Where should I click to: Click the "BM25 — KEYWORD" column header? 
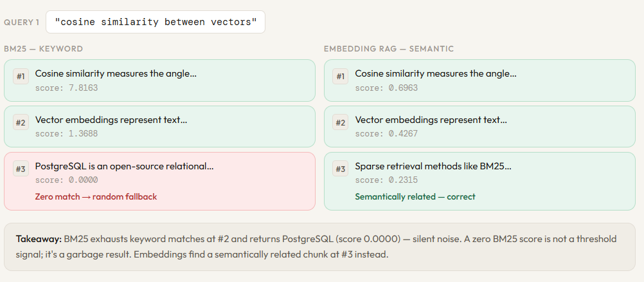pos(43,49)
